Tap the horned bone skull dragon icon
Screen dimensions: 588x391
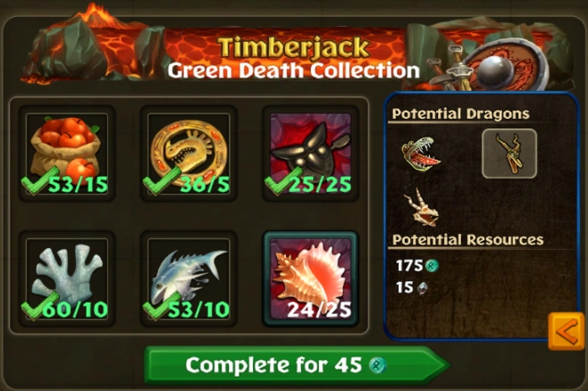coord(421,207)
